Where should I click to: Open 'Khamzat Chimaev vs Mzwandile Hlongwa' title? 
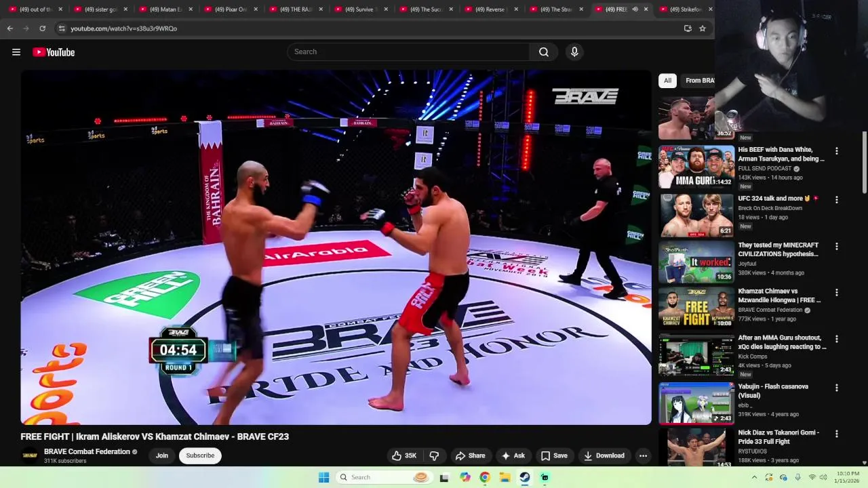click(x=779, y=296)
